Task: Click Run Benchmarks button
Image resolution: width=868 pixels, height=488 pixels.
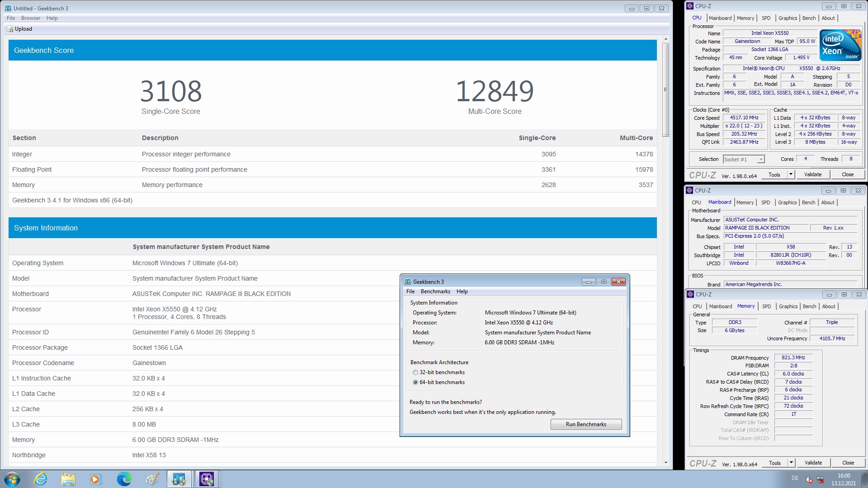Action: (586, 424)
